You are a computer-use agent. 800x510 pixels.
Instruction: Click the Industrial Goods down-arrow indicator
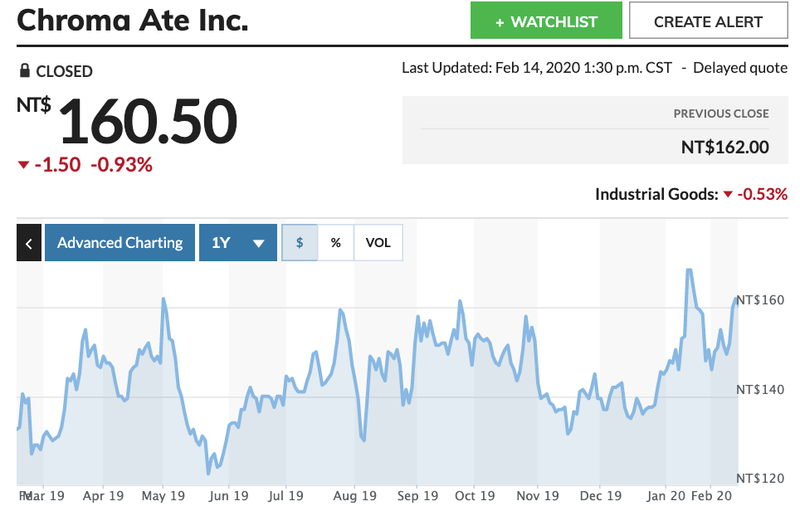pos(728,194)
